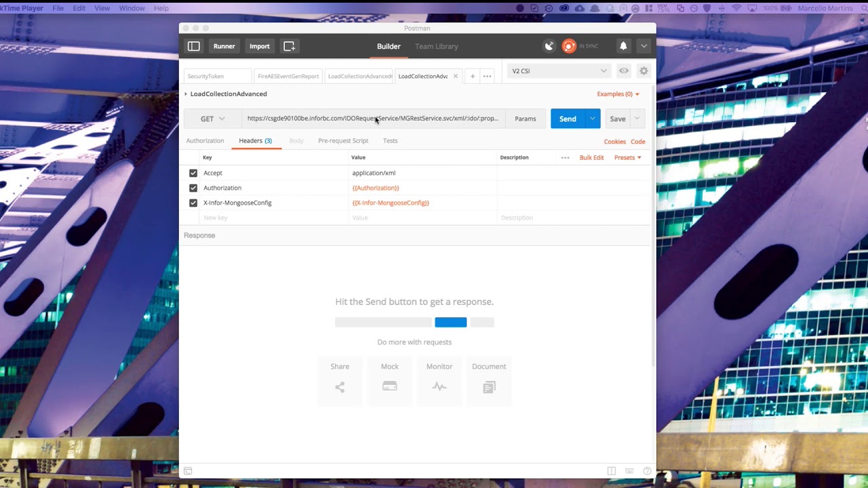Toggle two-pane view icon in status bar

612,471
